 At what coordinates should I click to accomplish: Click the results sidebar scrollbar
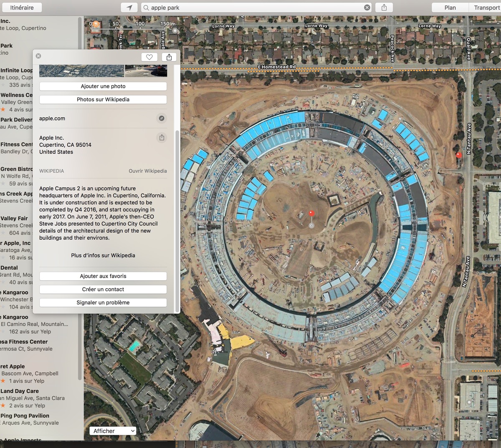[80, 198]
